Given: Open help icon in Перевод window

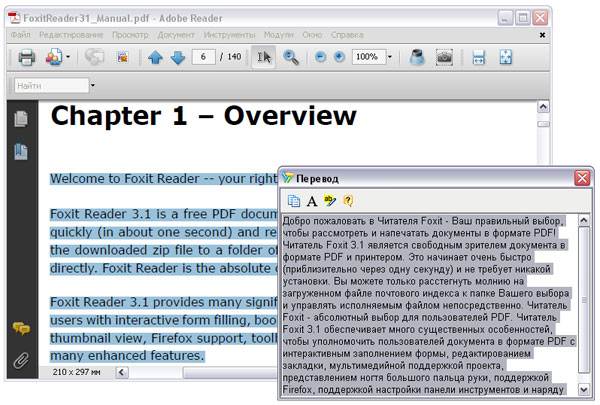Looking at the screenshot, I should [x=348, y=201].
